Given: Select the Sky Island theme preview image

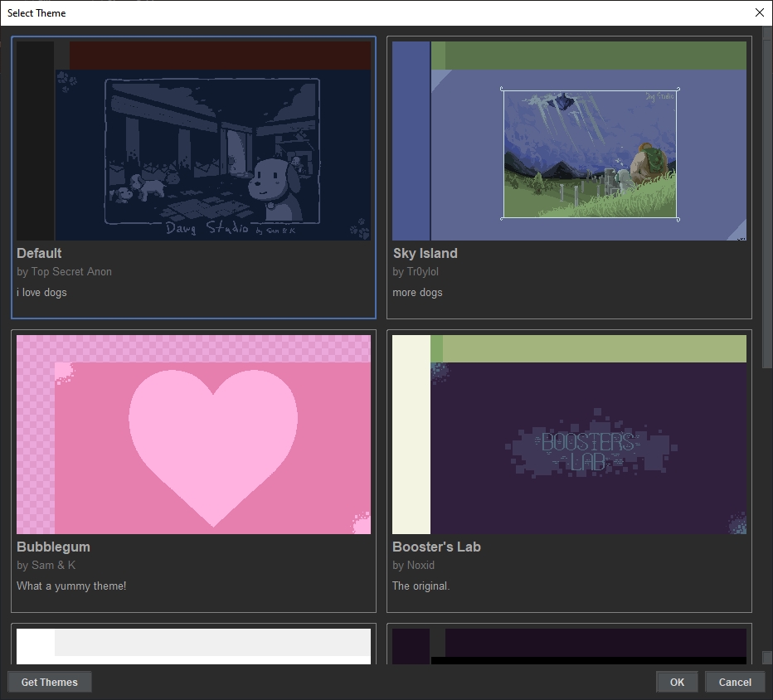Looking at the screenshot, I should tap(569, 140).
